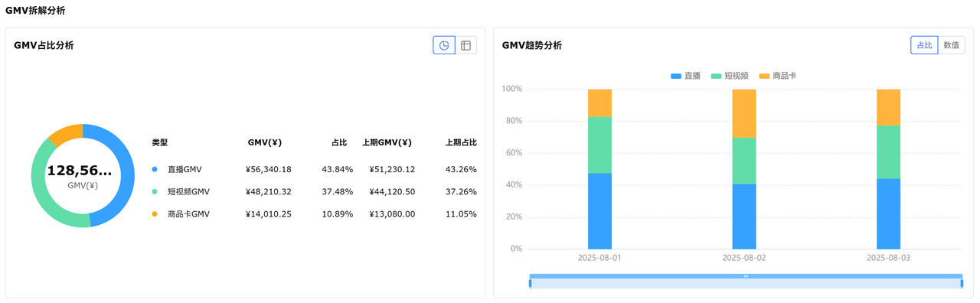Click blue bar segment for 2025-08-03
Viewport: 980px width, 303px height.
tap(888, 213)
